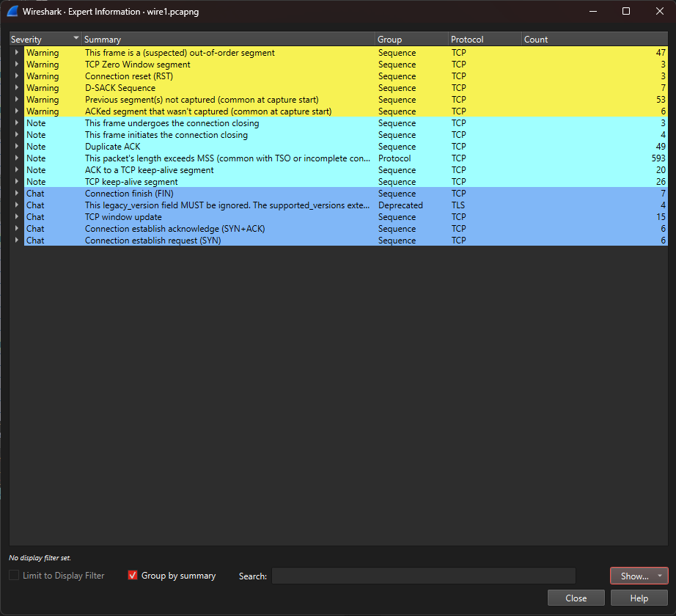Expand the TCP window update row

[16, 216]
